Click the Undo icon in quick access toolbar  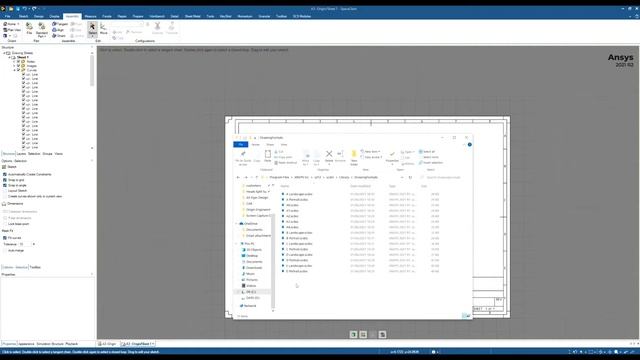tap(25, 9)
